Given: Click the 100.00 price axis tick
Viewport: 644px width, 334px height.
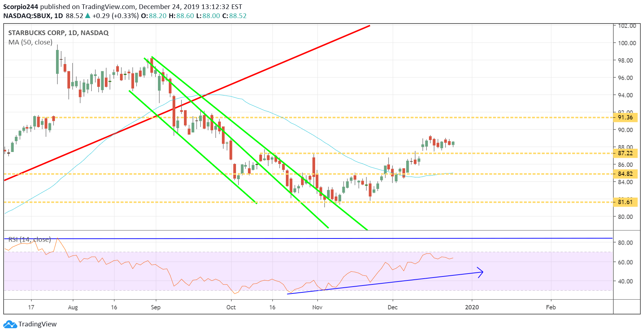Looking at the screenshot, I should pos(627,43).
